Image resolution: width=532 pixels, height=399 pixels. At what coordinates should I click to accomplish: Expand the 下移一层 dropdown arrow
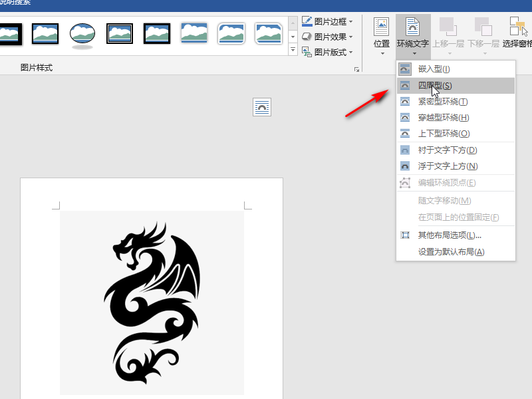pos(485,54)
